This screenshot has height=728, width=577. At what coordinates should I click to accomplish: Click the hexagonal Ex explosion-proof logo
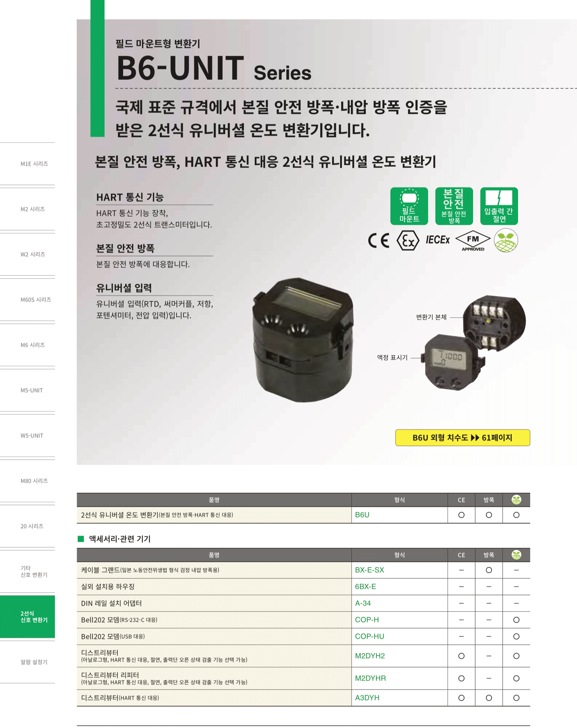point(408,241)
